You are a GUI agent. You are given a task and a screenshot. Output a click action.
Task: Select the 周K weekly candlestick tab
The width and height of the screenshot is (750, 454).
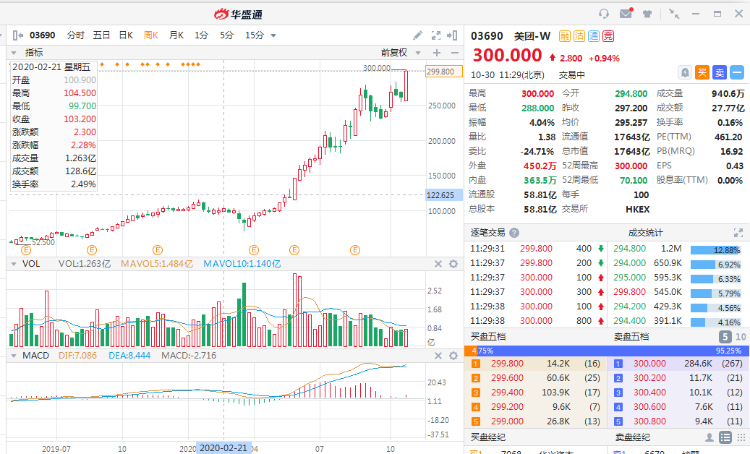coord(151,35)
